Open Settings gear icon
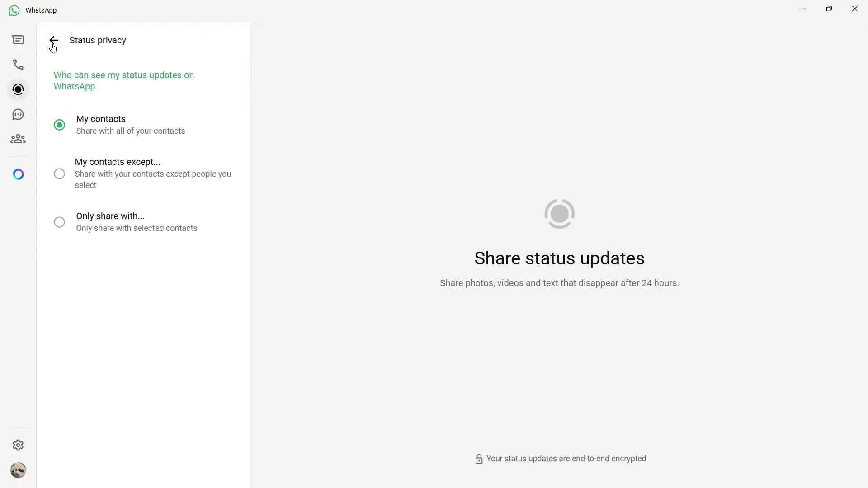This screenshot has width=868, height=488. click(18, 445)
